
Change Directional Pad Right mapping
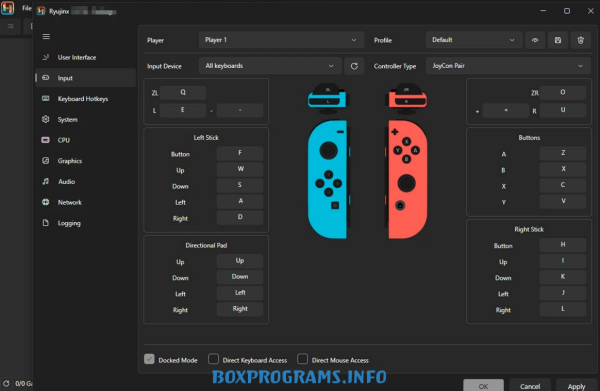[x=240, y=309]
